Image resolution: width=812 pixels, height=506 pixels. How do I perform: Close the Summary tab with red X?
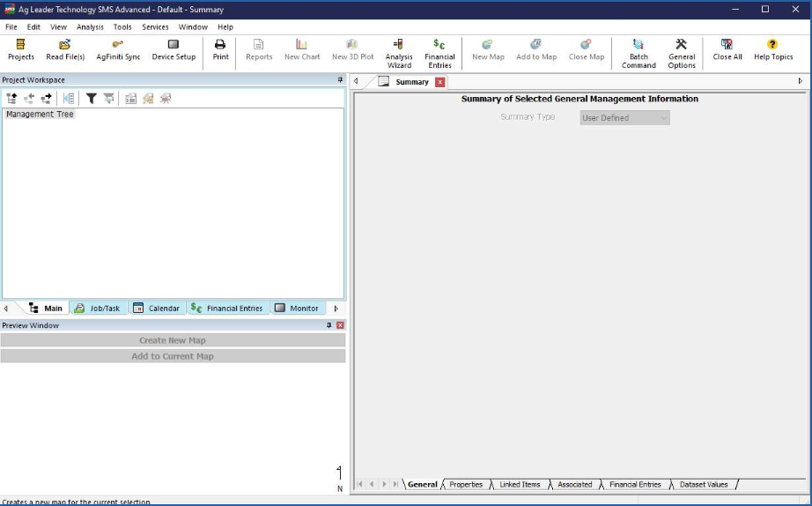[439, 82]
